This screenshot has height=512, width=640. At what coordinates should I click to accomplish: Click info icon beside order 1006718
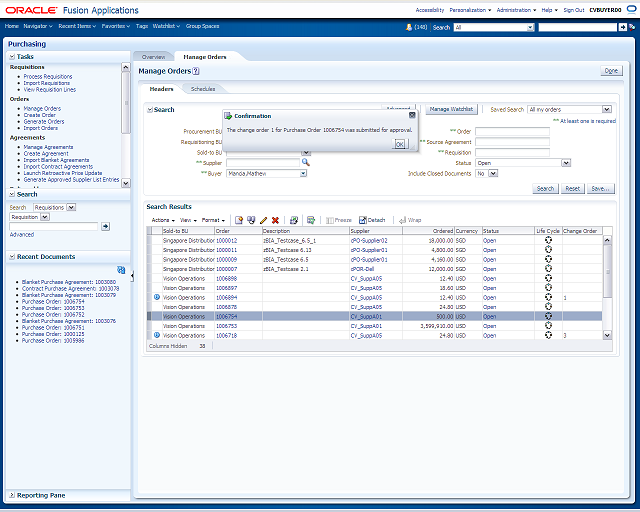coord(157,335)
